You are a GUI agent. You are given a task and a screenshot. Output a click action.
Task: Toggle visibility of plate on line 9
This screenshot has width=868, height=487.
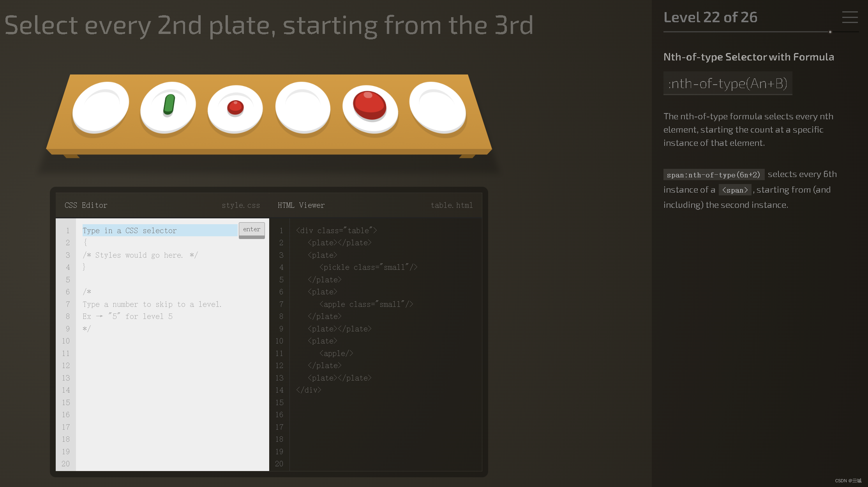340,328
